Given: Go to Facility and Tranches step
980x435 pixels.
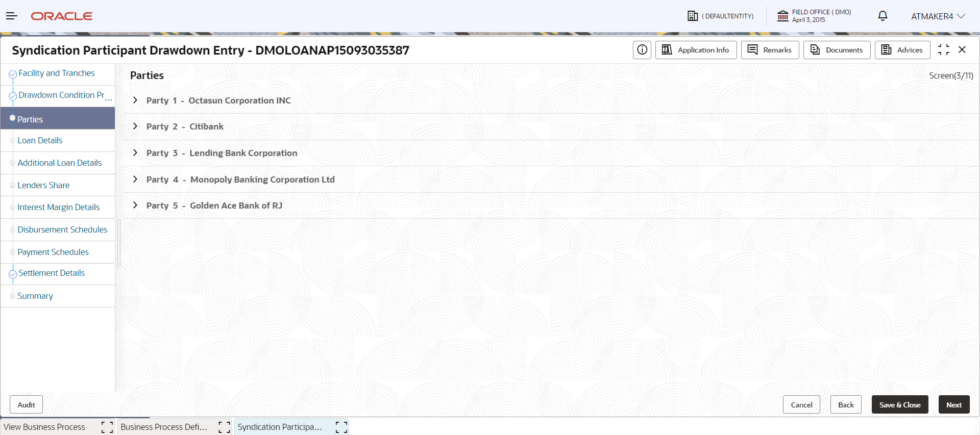Looking at the screenshot, I should point(57,73).
